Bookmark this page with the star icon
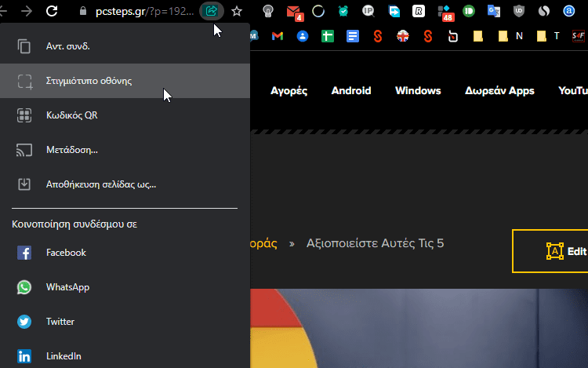 pos(237,11)
